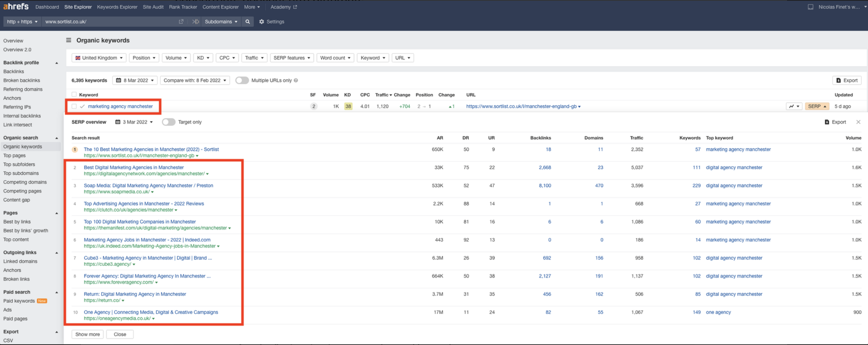Click the Show more button
This screenshot has height=345, width=868.
[x=88, y=334]
